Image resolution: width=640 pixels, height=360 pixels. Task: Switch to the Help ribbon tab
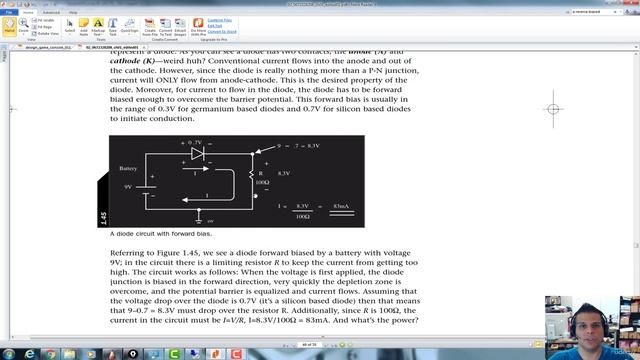[x=73, y=12]
